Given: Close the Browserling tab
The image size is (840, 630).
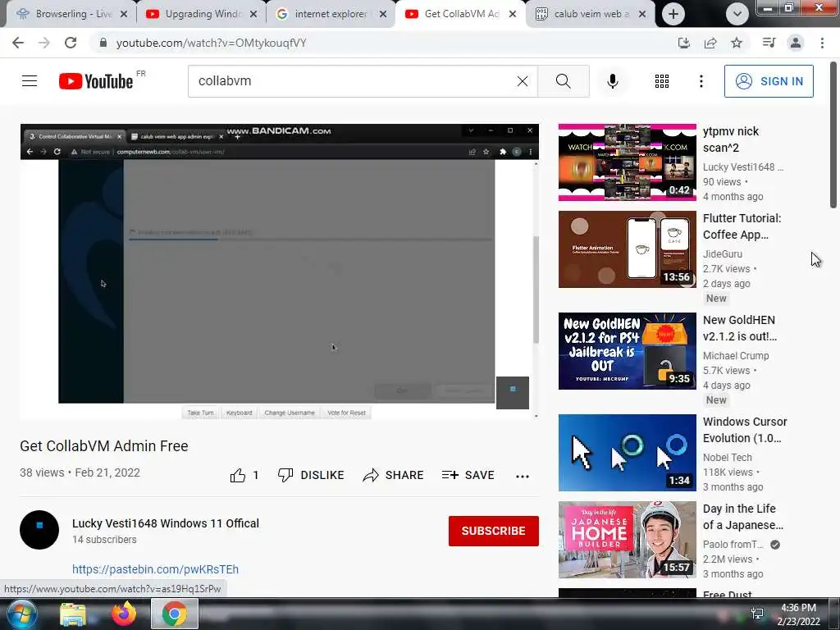Looking at the screenshot, I should 124,14.
